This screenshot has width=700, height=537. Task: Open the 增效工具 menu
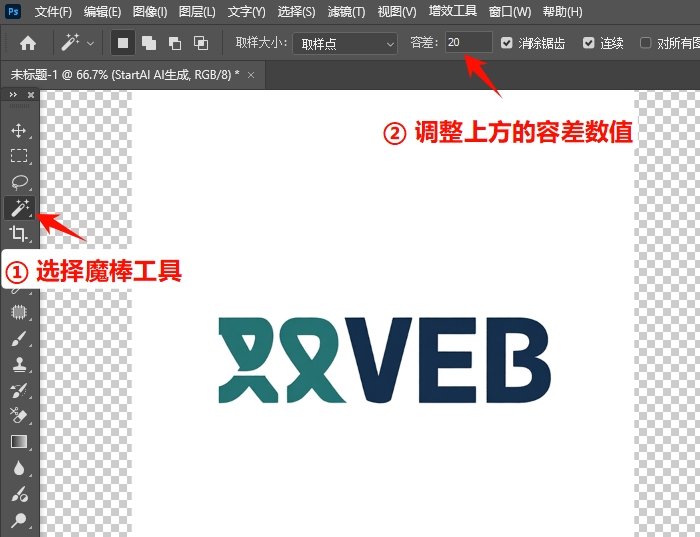[453, 11]
